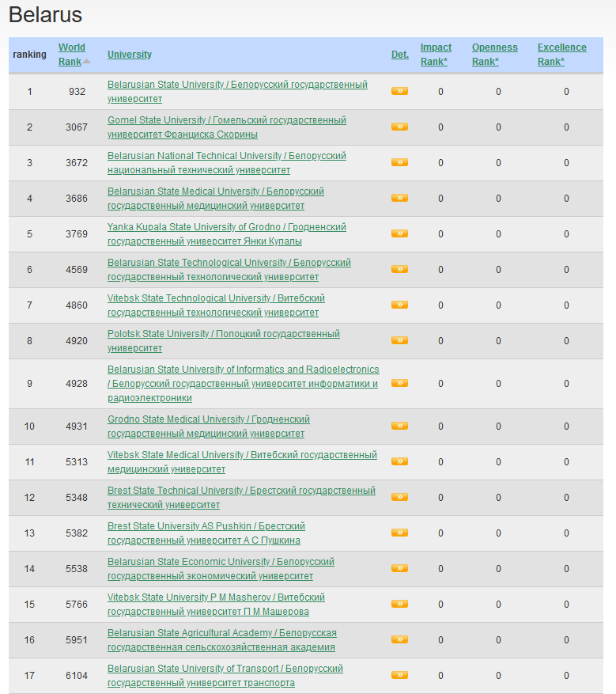Open Belarusian State University of Informatics link

tap(244, 383)
